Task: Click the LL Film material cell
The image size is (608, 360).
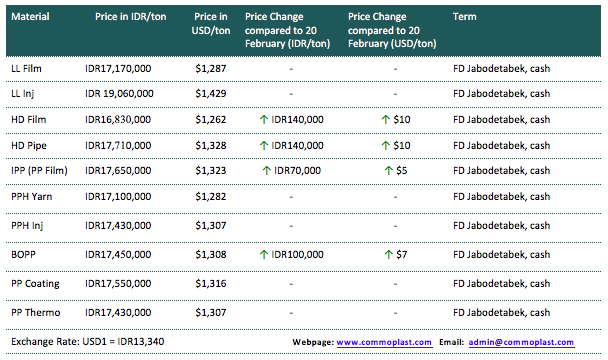Action: (x=26, y=69)
